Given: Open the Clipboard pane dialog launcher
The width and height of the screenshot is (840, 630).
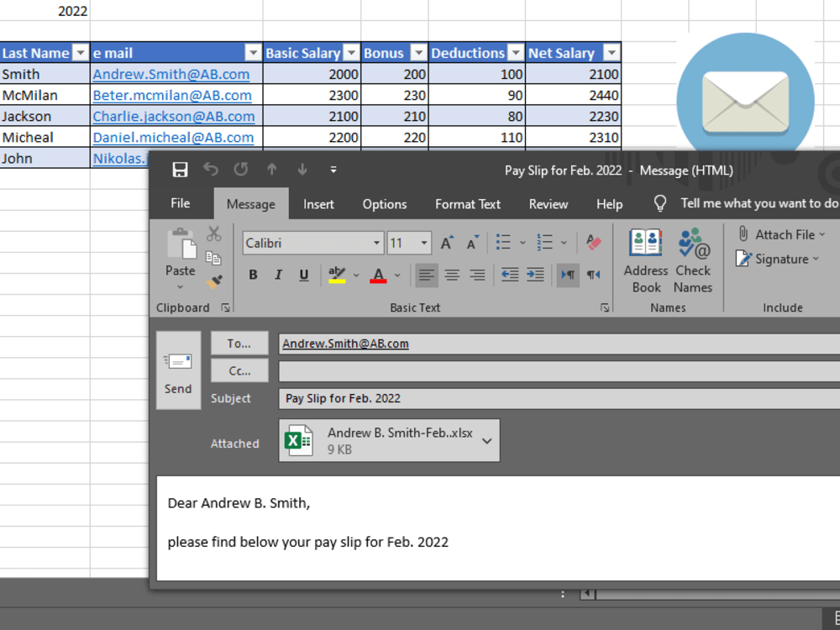Looking at the screenshot, I should click(225, 307).
